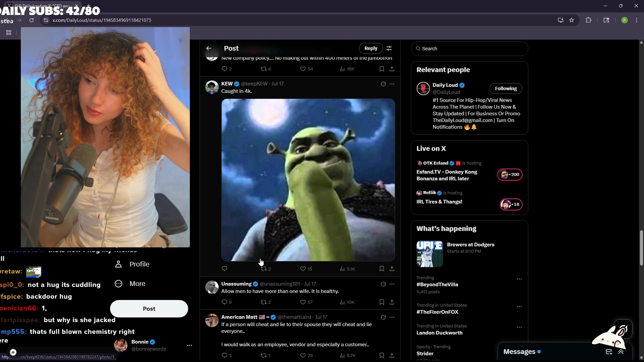This screenshot has width=644, height=362.
Task: Focus the X Search field
Action: (469, 49)
